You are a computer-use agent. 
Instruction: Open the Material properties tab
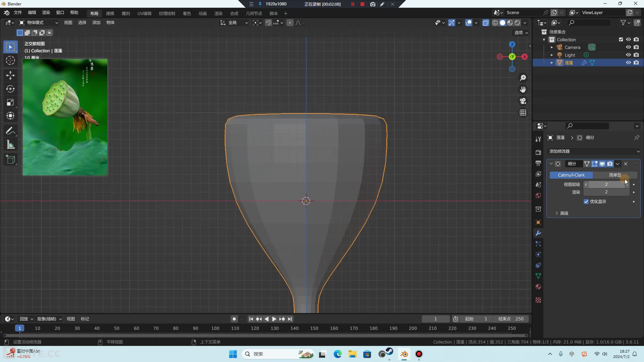tap(538, 287)
